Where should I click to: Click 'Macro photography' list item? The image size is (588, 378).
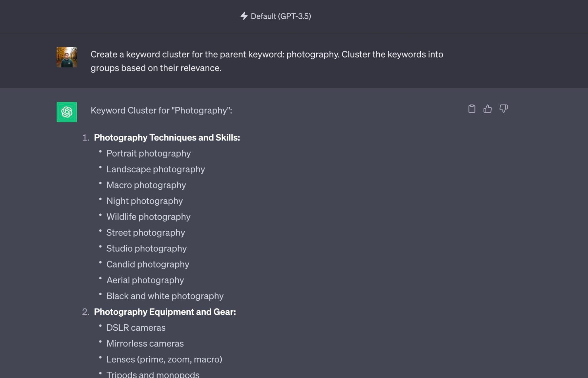click(146, 185)
